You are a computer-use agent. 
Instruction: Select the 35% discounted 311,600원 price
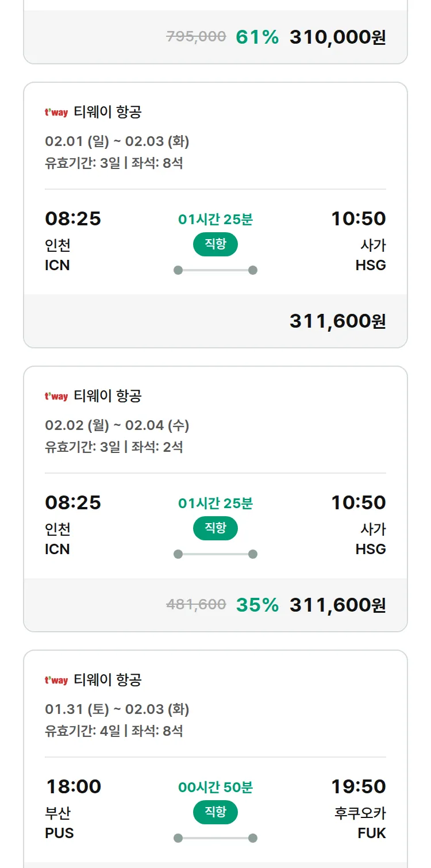pos(337,605)
